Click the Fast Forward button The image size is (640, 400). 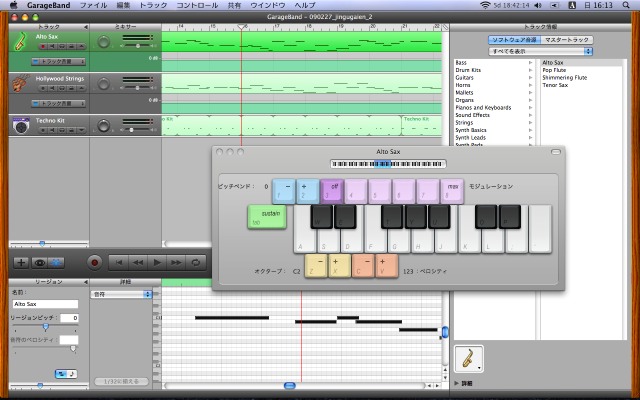coord(176,262)
